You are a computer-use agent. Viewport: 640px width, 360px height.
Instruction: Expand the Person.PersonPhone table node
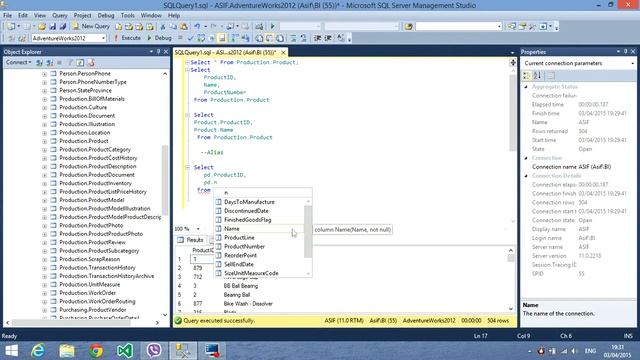44,74
